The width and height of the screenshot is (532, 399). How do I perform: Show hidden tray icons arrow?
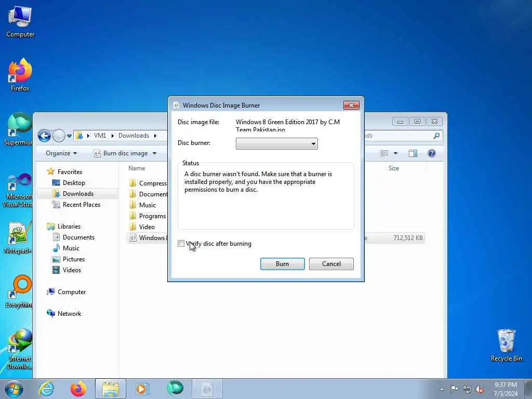pos(442,389)
